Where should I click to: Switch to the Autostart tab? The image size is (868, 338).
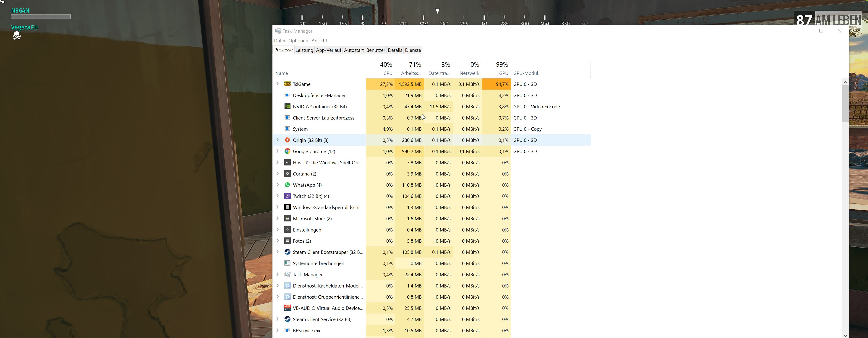(353, 50)
